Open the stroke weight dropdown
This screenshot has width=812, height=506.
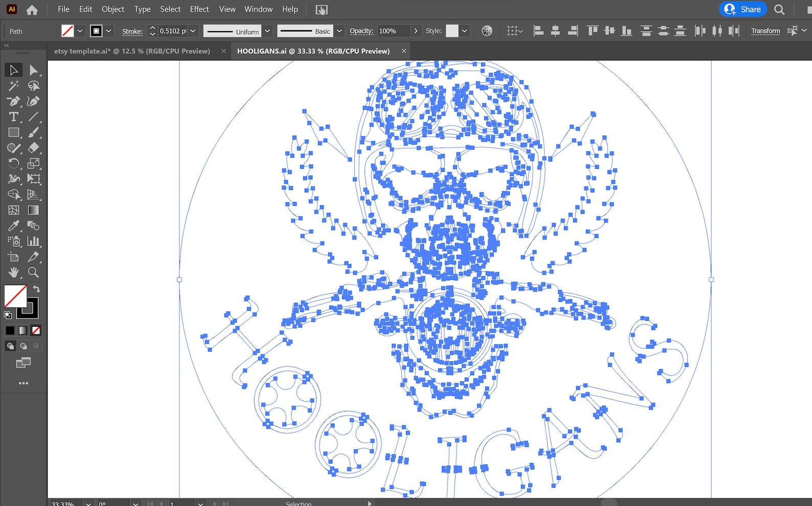pyautogui.click(x=193, y=31)
